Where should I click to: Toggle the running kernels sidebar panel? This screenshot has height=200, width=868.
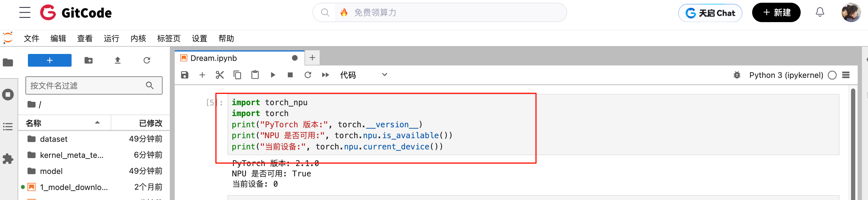pyautogui.click(x=8, y=95)
